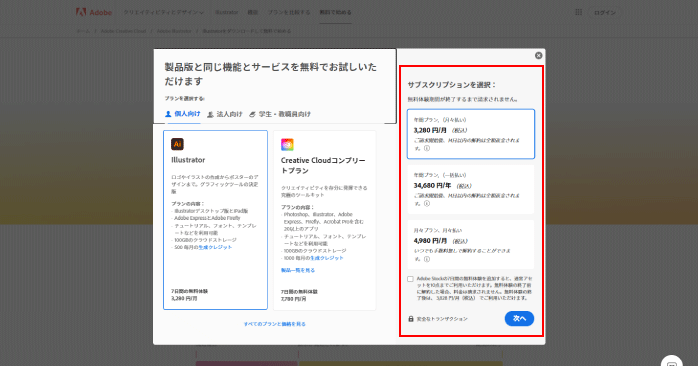This screenshot has height=366, width=698.
Task: Click the business icon on 法人向け tab
Action: click(211, 114)
